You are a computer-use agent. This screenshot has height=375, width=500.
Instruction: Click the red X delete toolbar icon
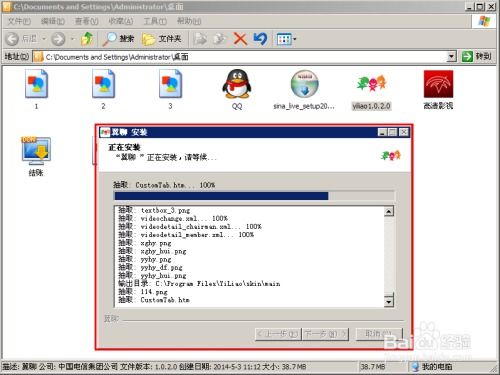point(240,39)
